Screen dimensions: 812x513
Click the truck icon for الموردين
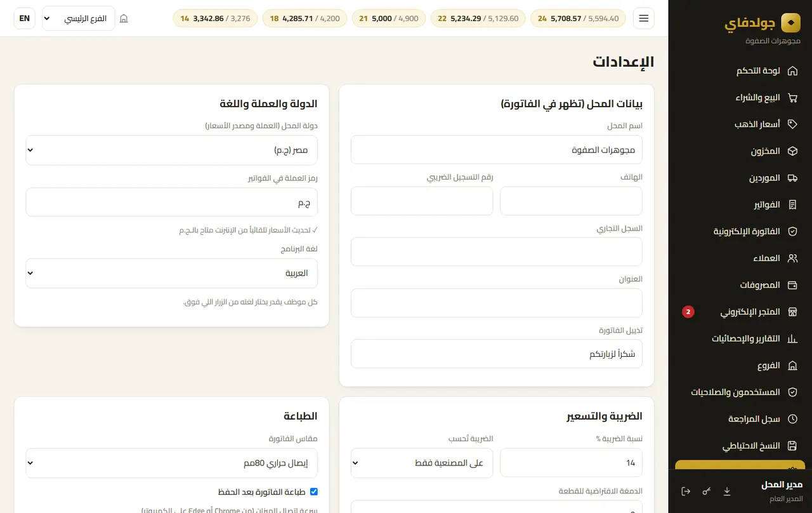pyautogui.click(x=792, y=178)
